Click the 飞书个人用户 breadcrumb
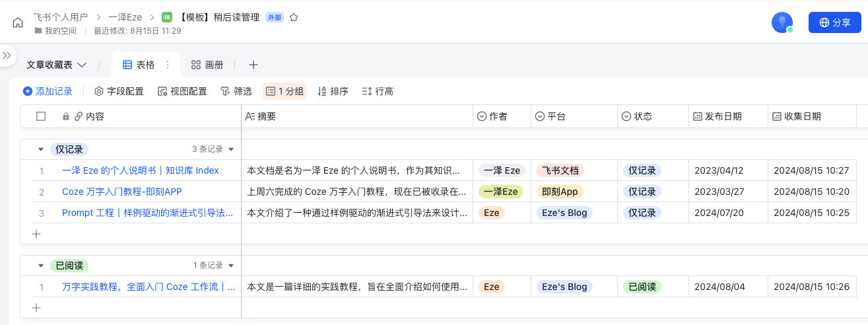868x325 pixels. pyautogui.click(x=60, y=17)
